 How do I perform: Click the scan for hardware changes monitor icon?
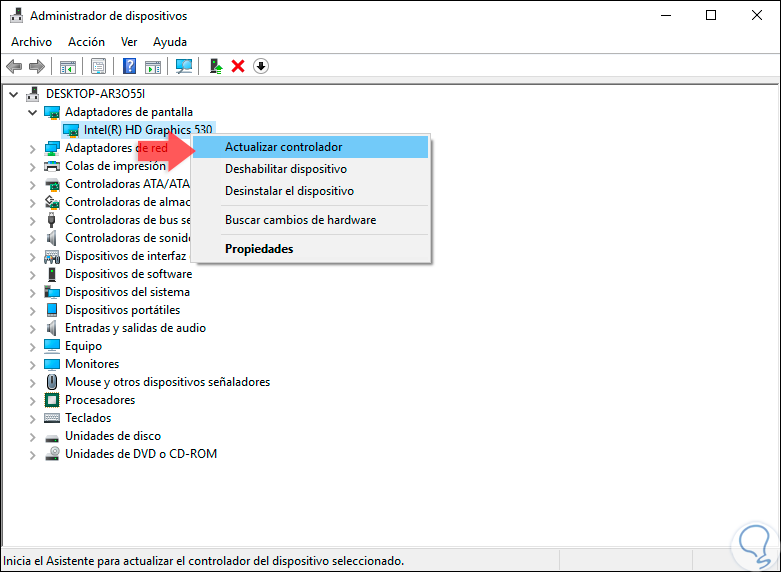184,66
